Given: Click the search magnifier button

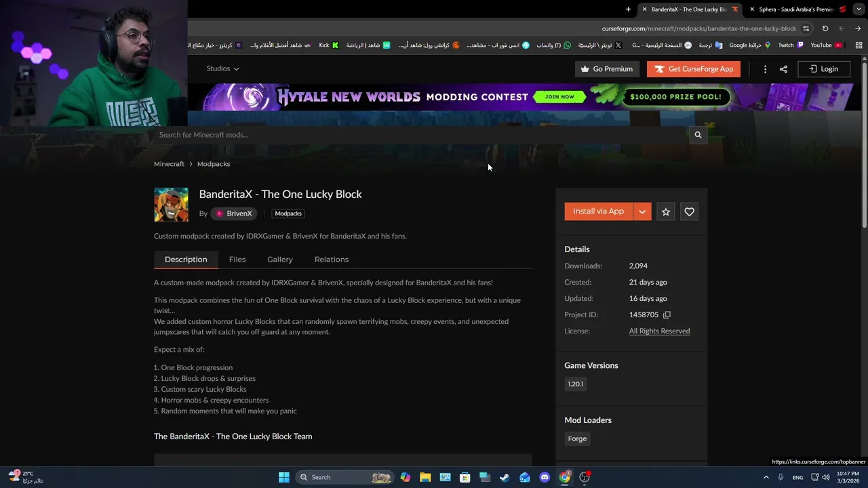Looking at the screenshot, I should (698, 135).
